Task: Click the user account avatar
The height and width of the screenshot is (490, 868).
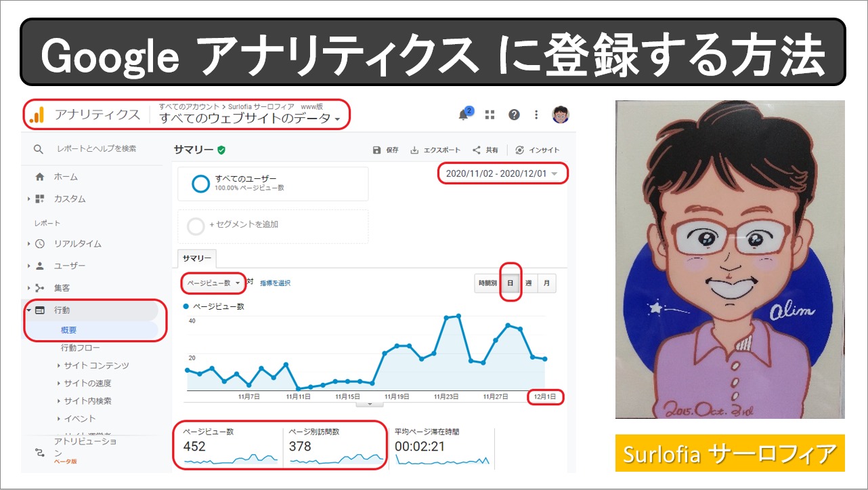Action: (x=561, y=115)
